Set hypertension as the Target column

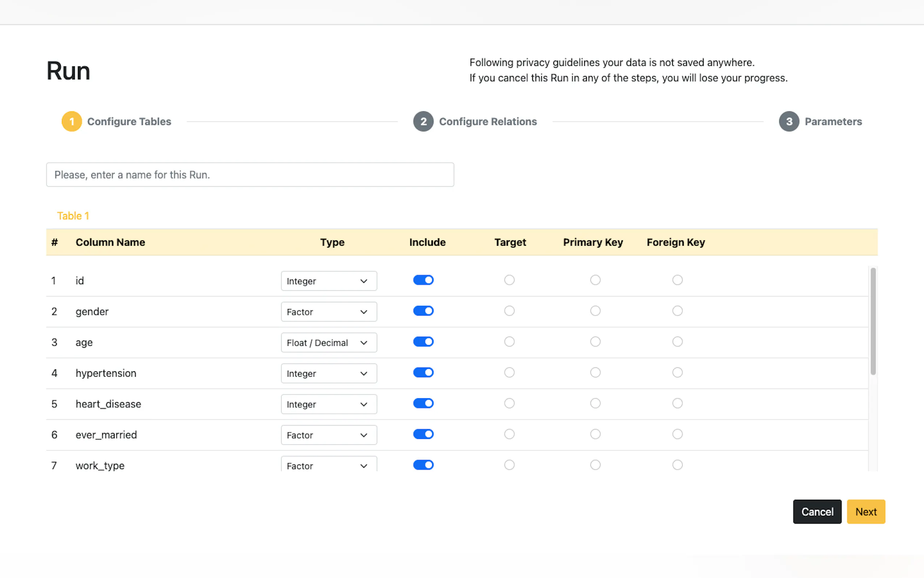(509, 372)
